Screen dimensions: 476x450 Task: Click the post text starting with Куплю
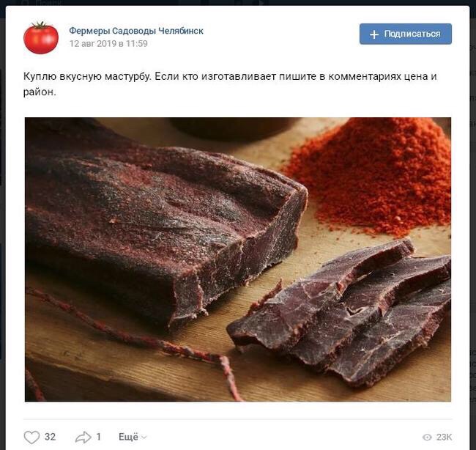click(230, 84)
